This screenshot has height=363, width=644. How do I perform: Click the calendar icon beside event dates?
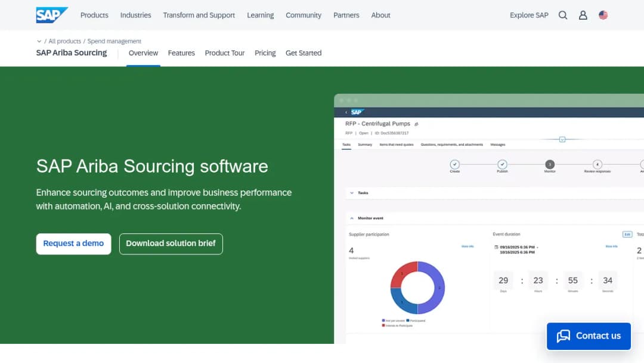496,247
